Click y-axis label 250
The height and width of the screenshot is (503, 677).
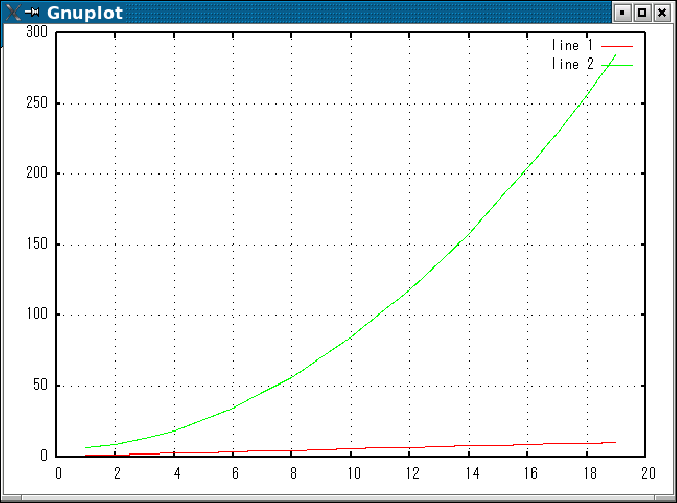pyautogui.click(x=37, y=102)
